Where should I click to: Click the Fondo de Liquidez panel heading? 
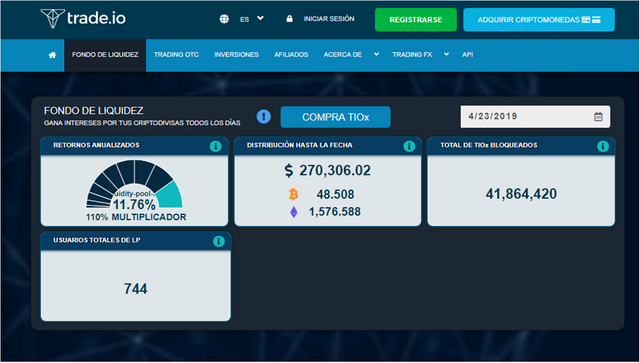[93, 111]
